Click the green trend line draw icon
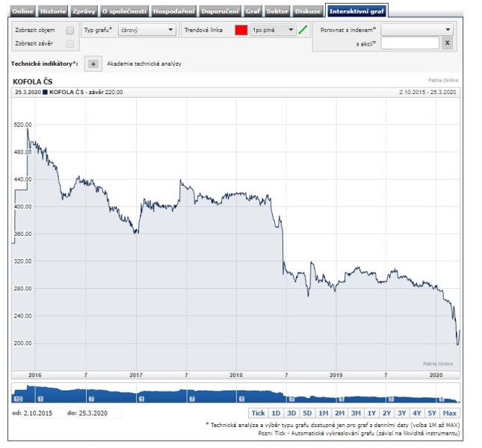Image resolution: width=482 pixels, height=448 pixels. pos(303,31)
